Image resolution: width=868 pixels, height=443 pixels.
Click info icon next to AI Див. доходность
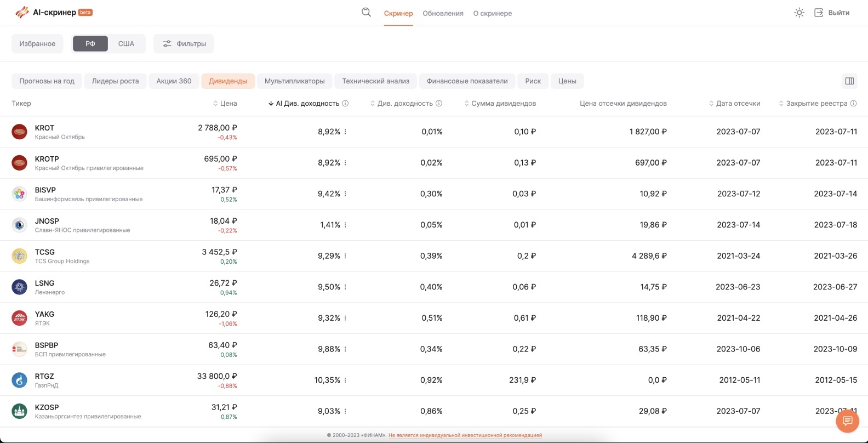click(345, 104)
